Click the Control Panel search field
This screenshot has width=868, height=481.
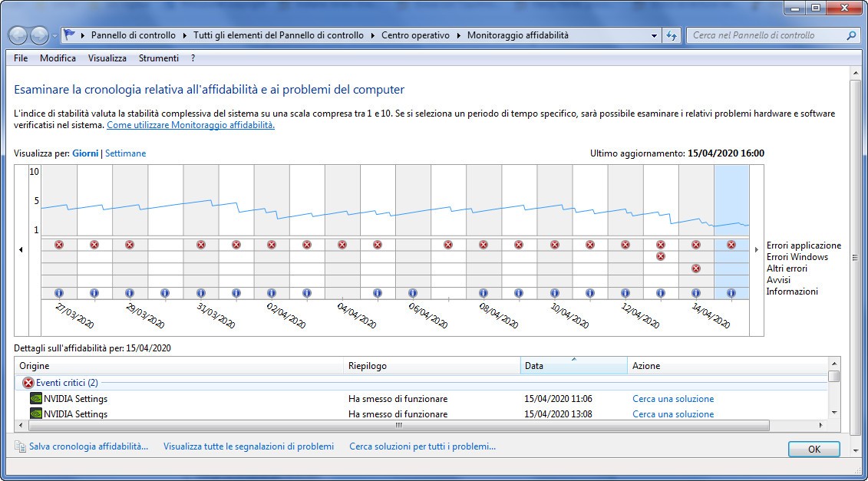point(767,35)
